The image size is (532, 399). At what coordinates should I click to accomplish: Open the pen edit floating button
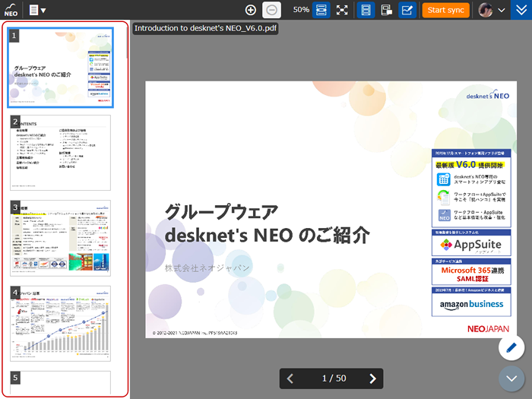[511, 347]
